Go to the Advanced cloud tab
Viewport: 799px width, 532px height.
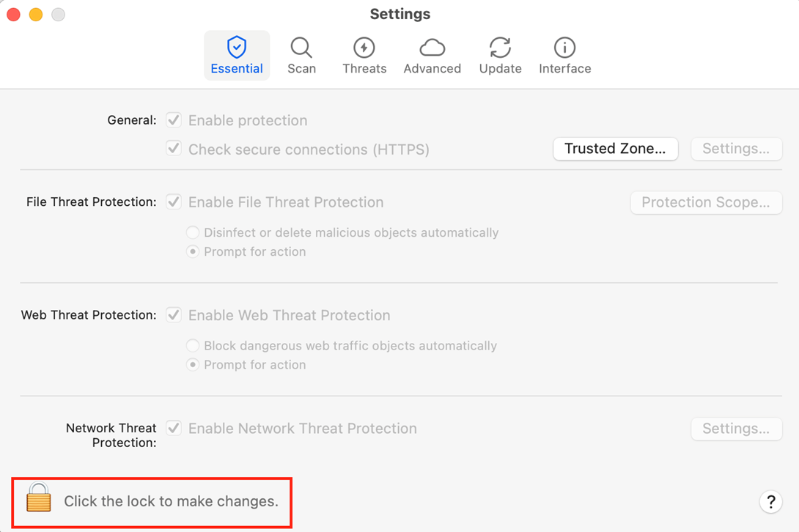point(432,56)
